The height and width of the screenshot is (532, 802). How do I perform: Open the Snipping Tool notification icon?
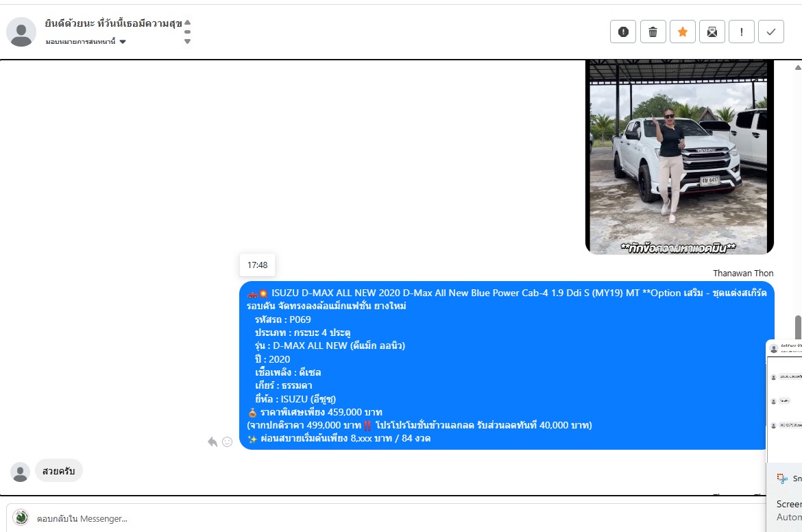[782, 479]
